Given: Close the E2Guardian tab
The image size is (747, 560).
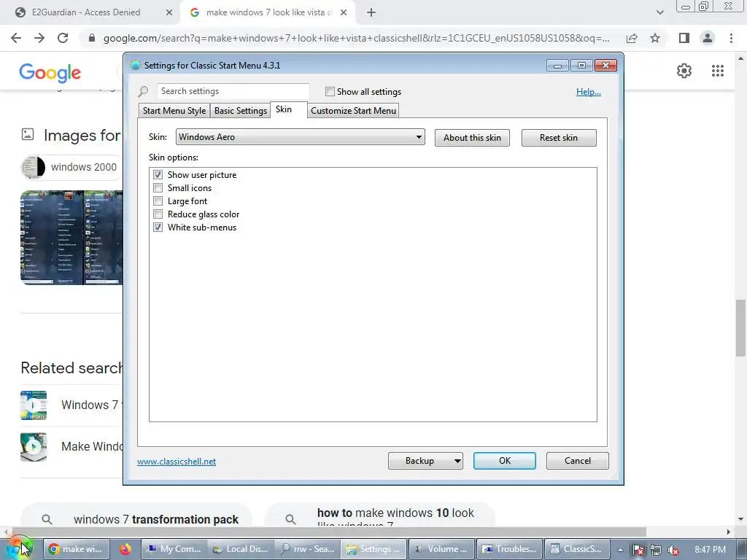Looking at the screenshot, I should coord(169,12).
